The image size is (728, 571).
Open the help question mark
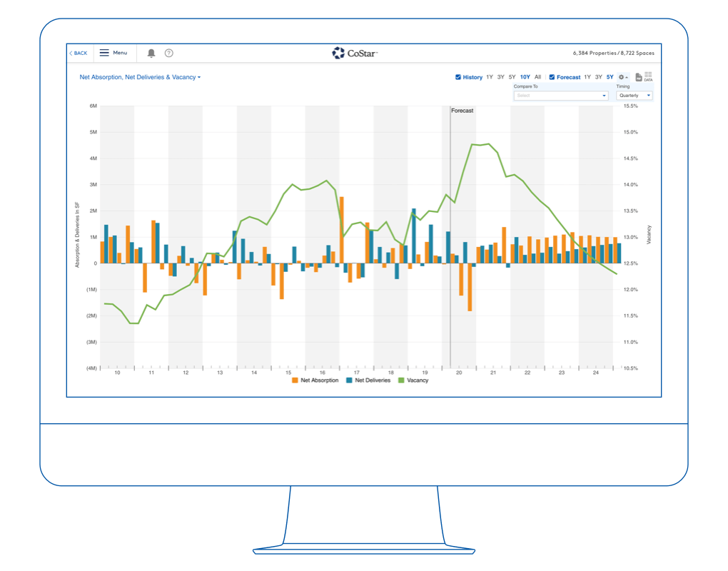(x=169, y=54)
